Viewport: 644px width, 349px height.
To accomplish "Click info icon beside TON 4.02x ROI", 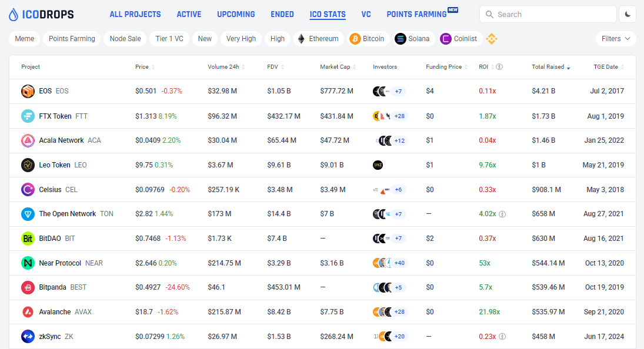I will [502, 214].
